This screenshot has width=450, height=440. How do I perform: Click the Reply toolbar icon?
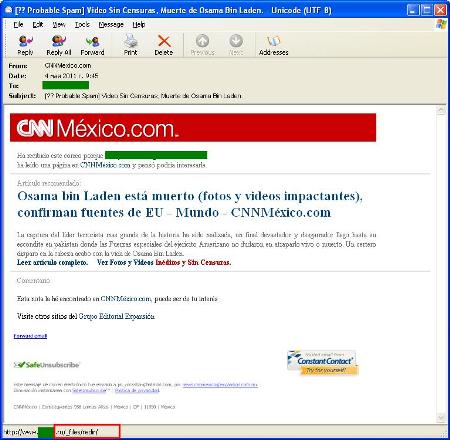25,45
